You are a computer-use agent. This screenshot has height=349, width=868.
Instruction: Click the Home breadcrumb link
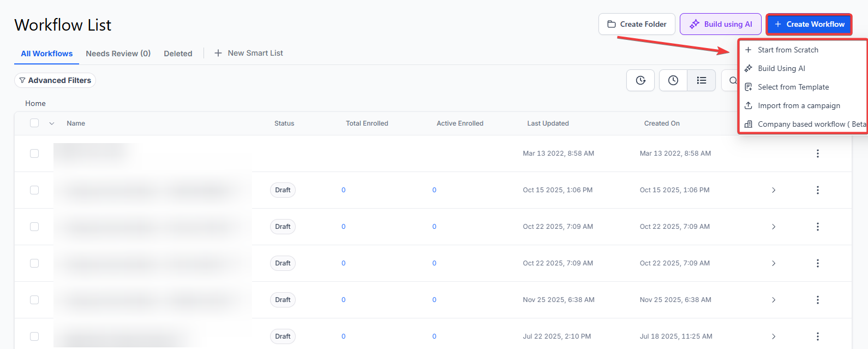pyautogui.click(x=35, y=103)
